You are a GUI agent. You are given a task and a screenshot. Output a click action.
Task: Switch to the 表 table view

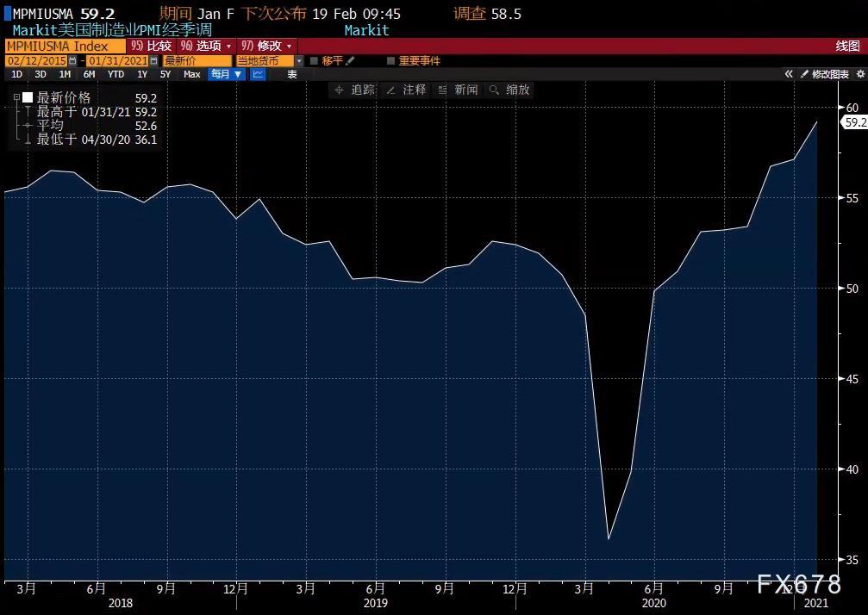(291, 74)
